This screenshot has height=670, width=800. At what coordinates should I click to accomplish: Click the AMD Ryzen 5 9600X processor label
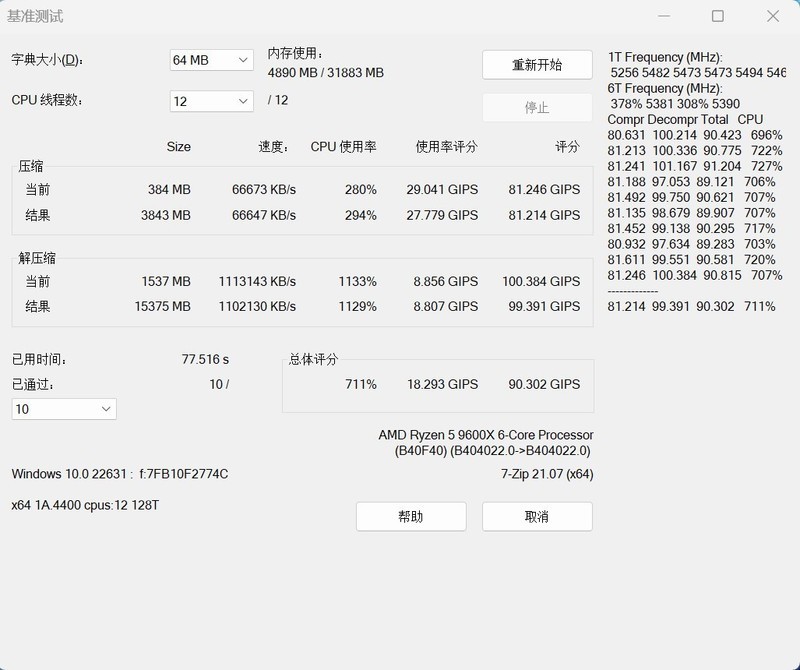click(x=484, y=435)
